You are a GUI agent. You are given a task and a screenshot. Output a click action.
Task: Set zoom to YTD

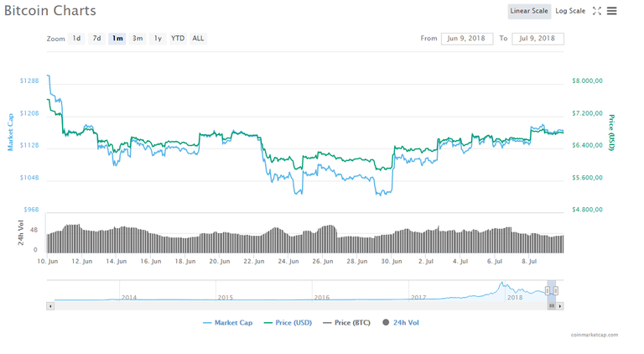click(178, 39)
